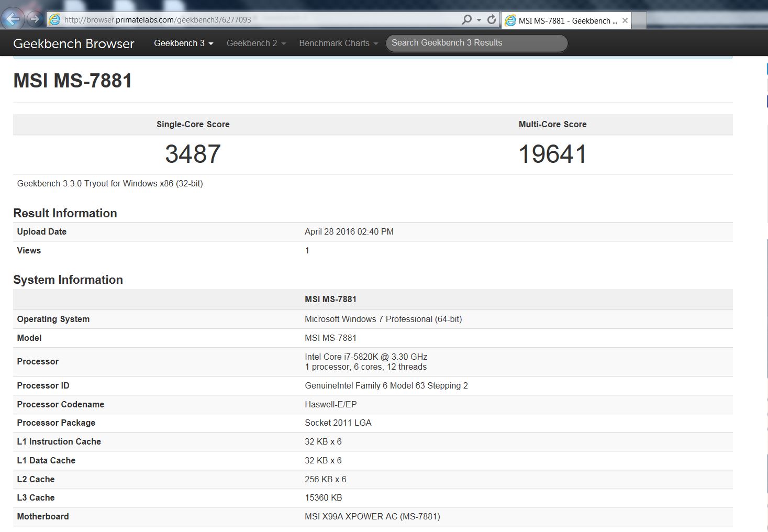Screen dimensions: 768x532
Task: Select Intel Core i7-5820K @ 3.30 GHz text
Action: pyautogui.click(x=366, y=357)
